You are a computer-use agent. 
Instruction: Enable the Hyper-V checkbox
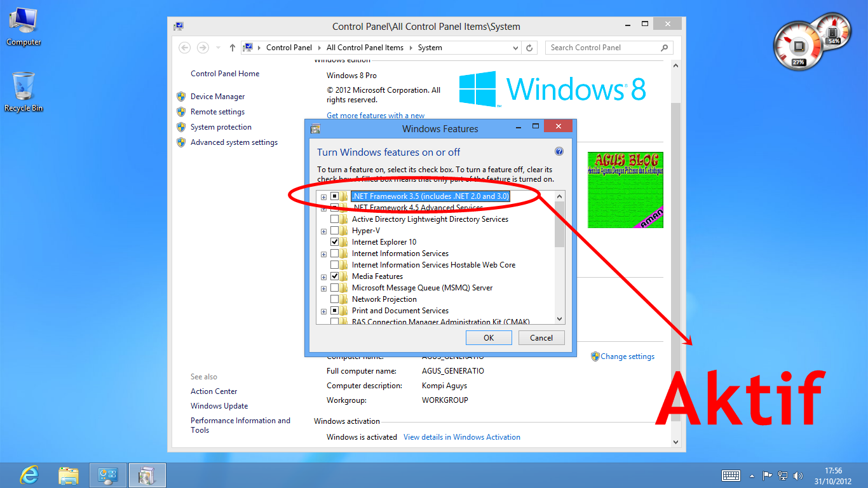[x=335, y=231]
